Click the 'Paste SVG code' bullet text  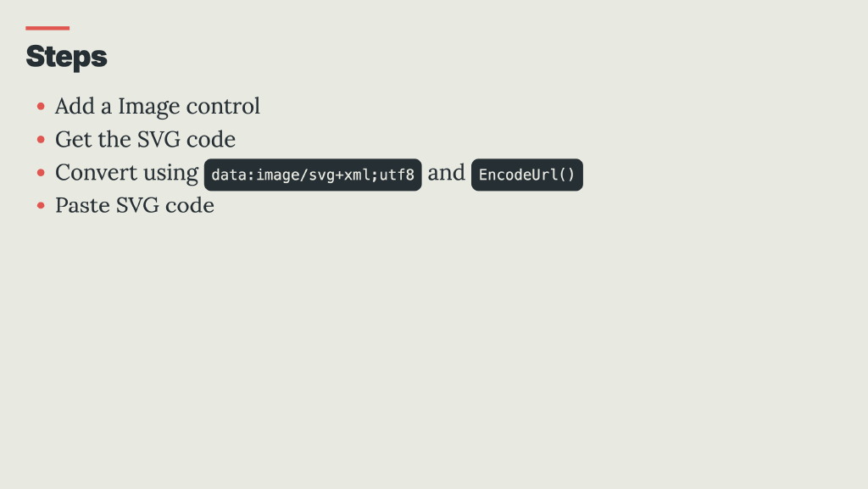point(134,206)
